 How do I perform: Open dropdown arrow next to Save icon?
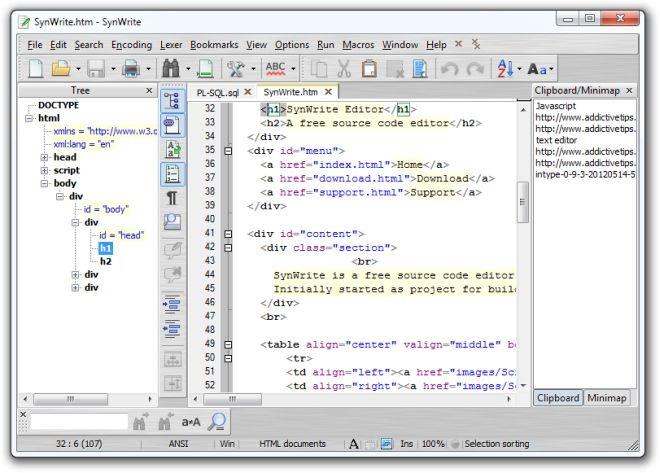pos(113,69)
